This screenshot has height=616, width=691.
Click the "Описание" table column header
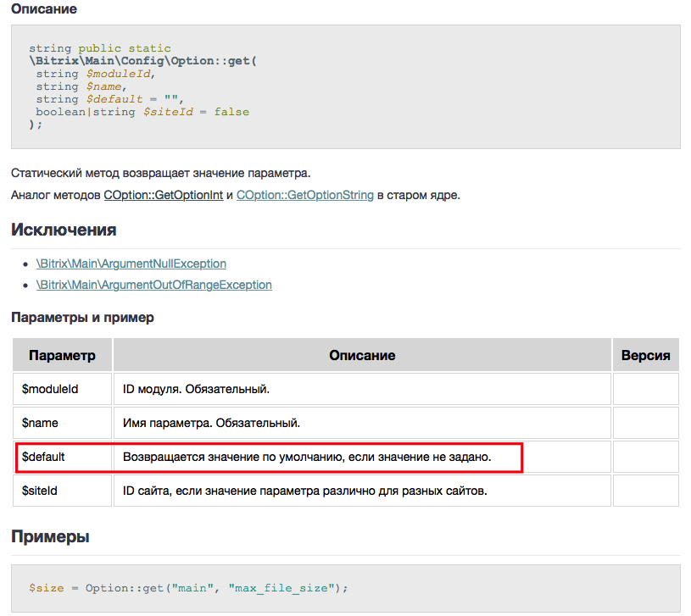362,355
